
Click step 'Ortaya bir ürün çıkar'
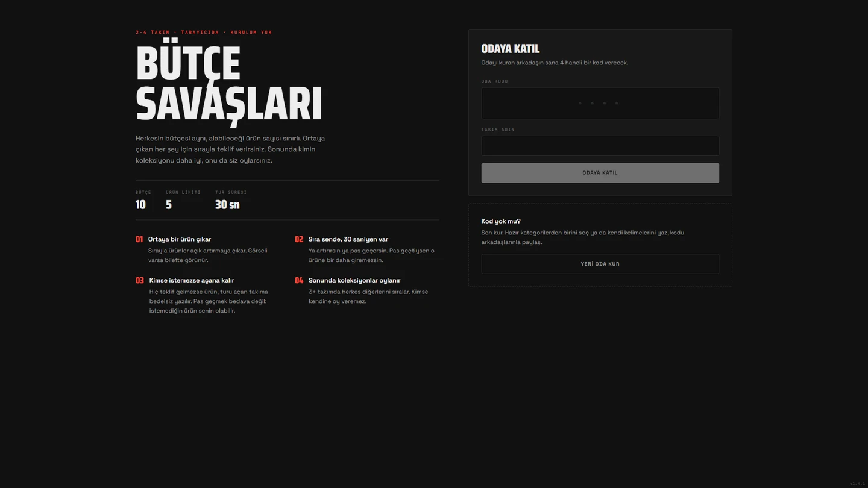[180, 239]
